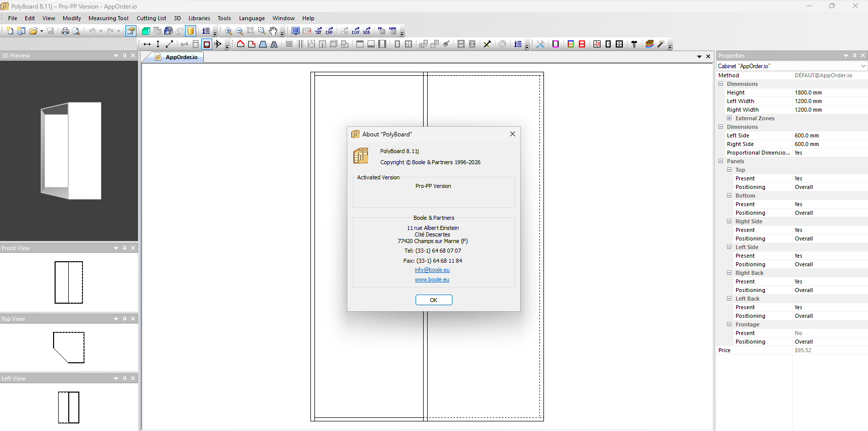Click the crossed hammer and wrench icon
This screenshot has width=868, height=431.
click(x=540, y=44)
